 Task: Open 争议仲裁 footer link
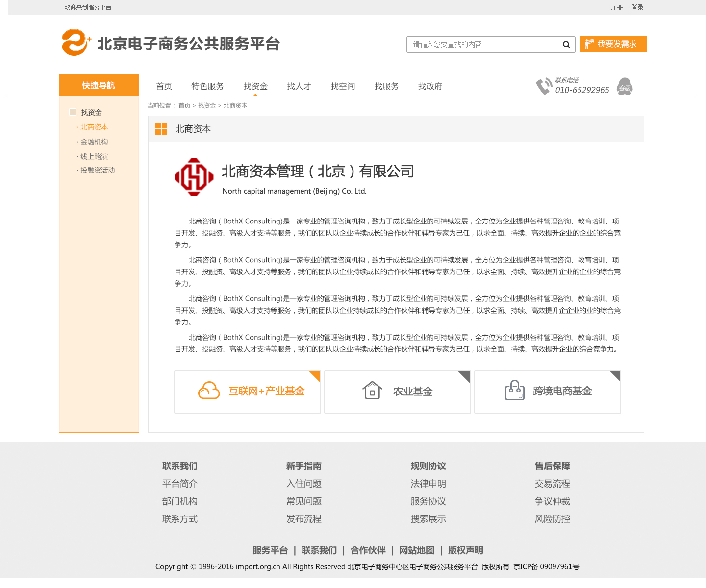click(x=553, y=501)
